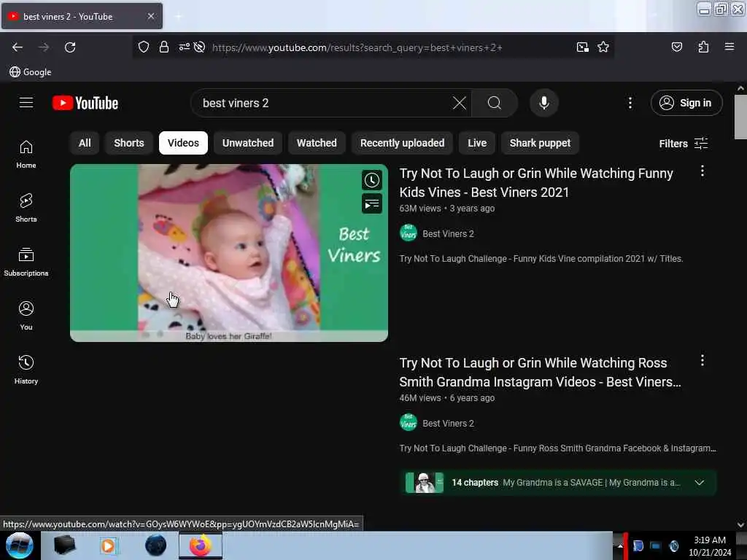
Task: Select the Shark puppet filter chip
Action: 540,143
